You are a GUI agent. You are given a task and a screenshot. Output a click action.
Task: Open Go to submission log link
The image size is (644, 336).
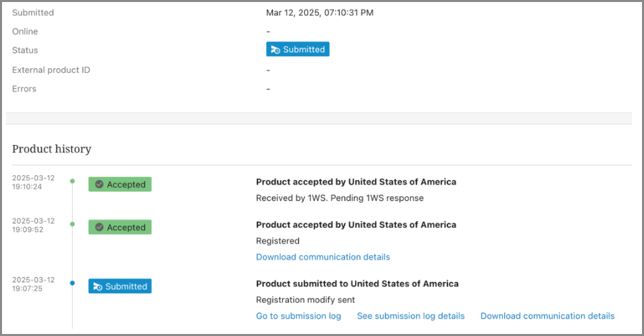tap(298, 316)
